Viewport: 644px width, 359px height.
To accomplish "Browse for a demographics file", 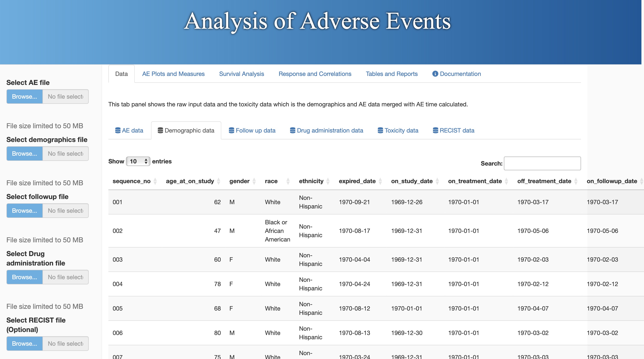I will (24, 154).
